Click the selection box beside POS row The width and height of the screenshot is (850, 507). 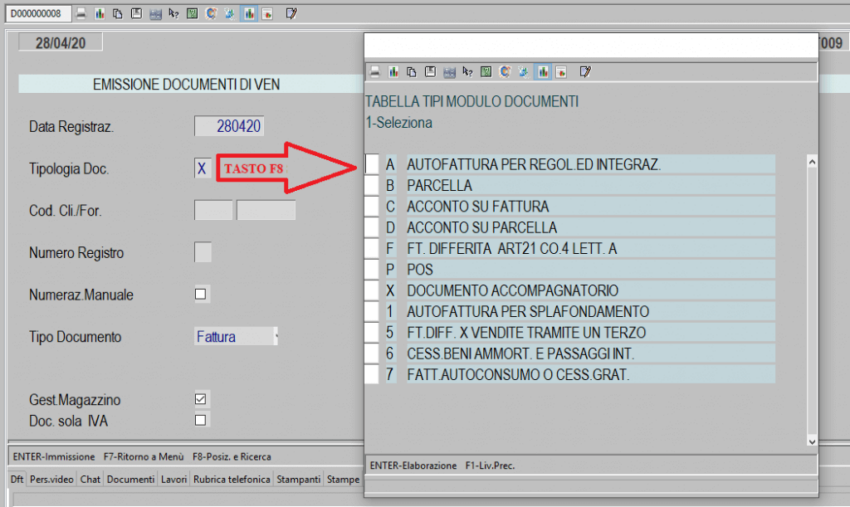[372, 269]
